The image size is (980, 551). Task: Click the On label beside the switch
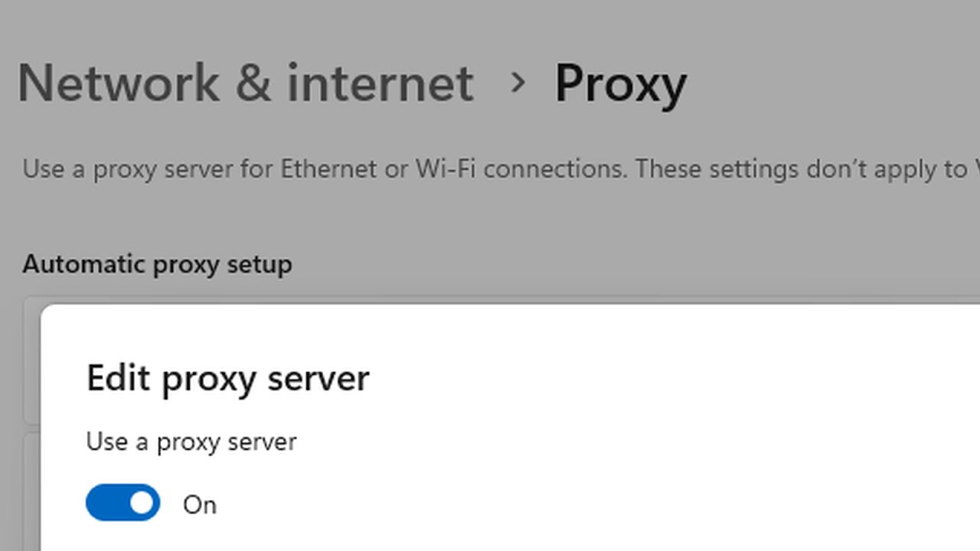pos(200,504)
